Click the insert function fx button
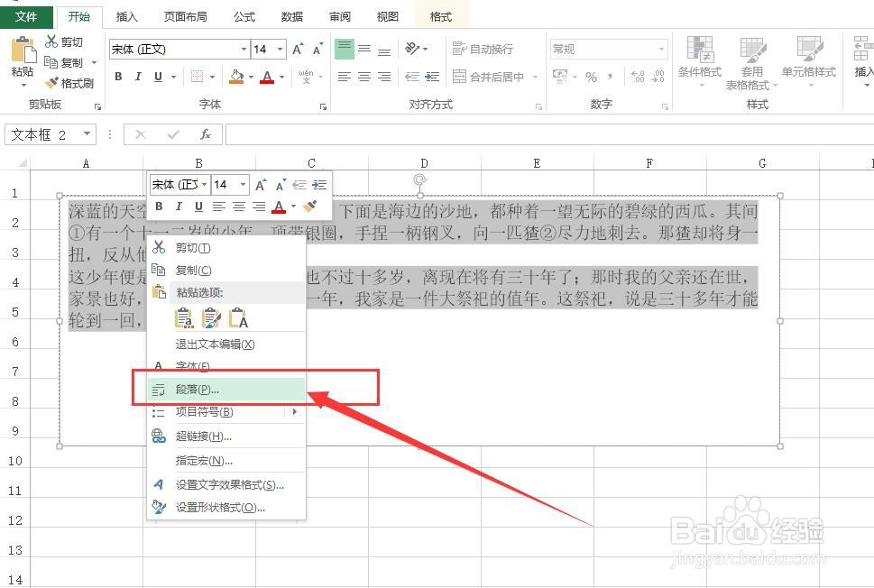The image size is (874, 588). point(205,134)
